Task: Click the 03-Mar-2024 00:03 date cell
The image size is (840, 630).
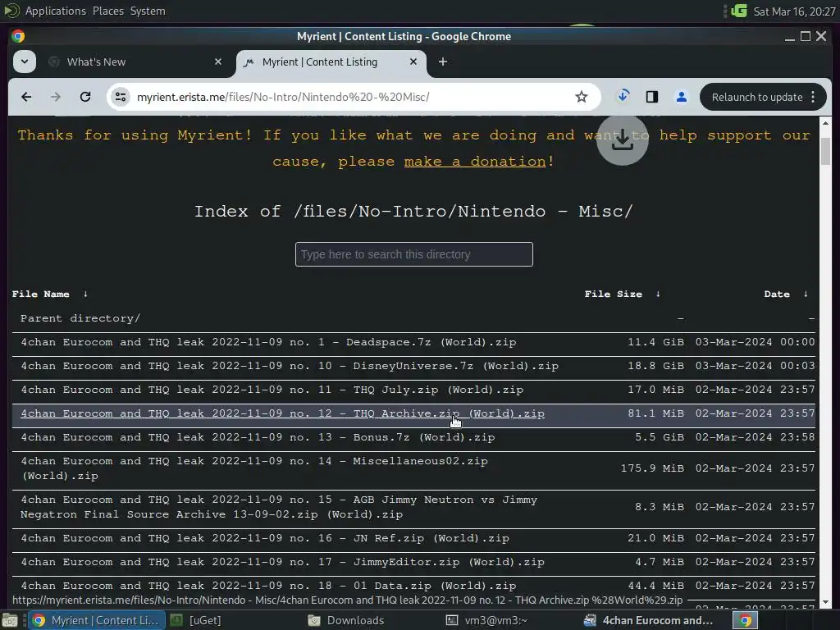Action: (x=755, y=366)
